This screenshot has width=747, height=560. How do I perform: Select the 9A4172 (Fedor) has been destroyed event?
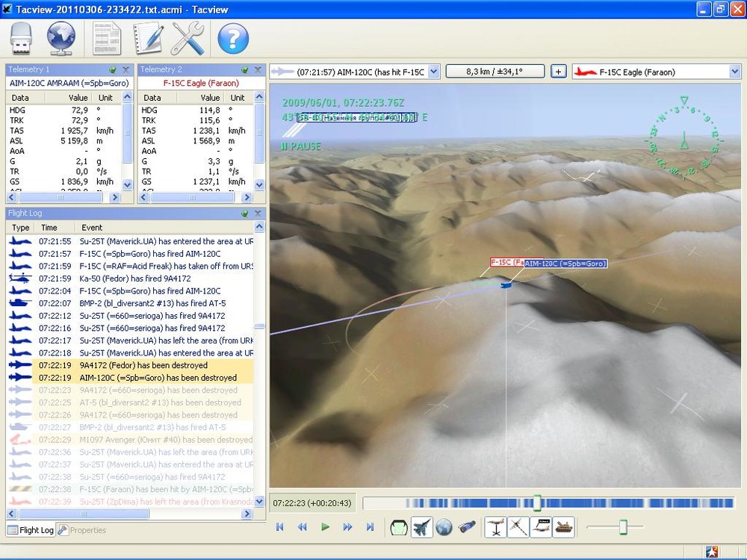click(x=129, y=365)
